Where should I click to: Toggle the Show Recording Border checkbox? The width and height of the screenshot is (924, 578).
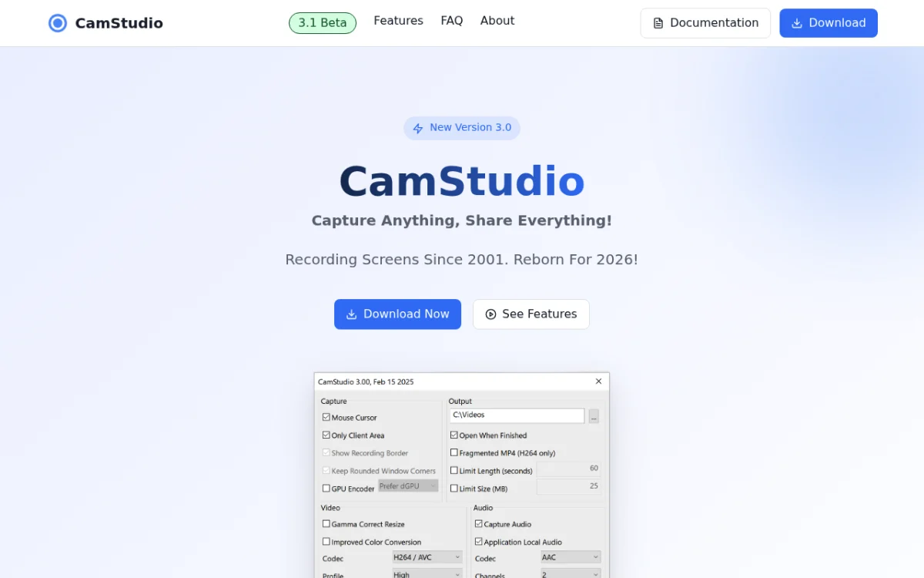pos(326,452)
